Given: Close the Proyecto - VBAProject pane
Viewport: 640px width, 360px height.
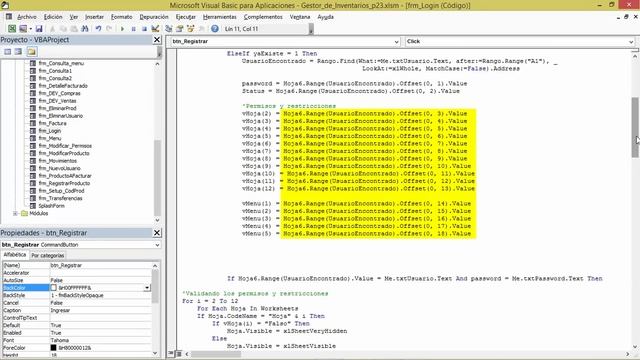Looking at the screenshot, I should pyautogui.click(x=157, y=40).
